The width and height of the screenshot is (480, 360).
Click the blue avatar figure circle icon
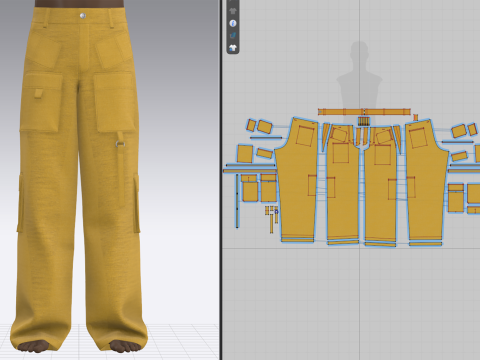[x=233, y=23]
